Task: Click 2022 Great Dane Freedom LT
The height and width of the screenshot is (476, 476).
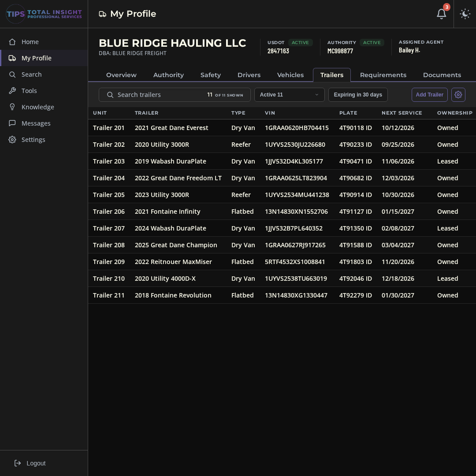Action: pos(178,178)
